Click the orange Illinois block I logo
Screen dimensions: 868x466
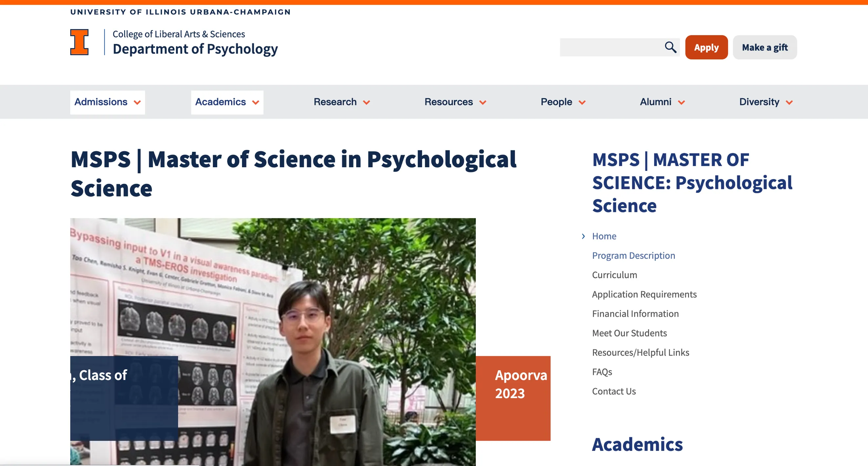80,42
